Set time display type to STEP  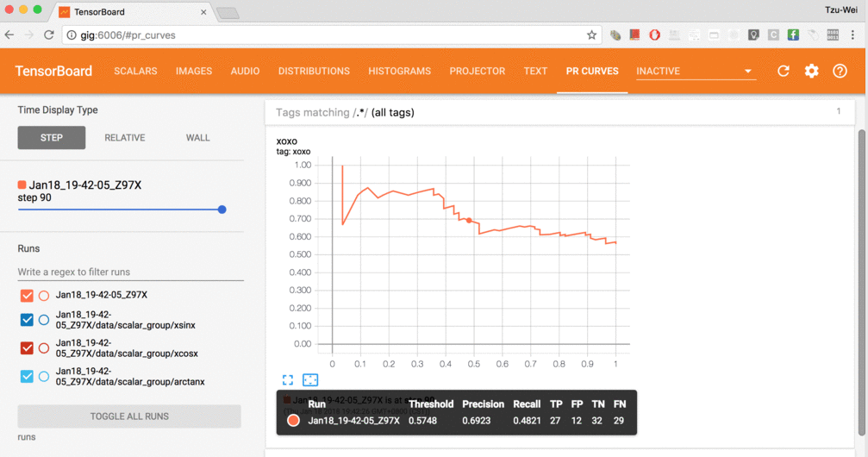52,137
